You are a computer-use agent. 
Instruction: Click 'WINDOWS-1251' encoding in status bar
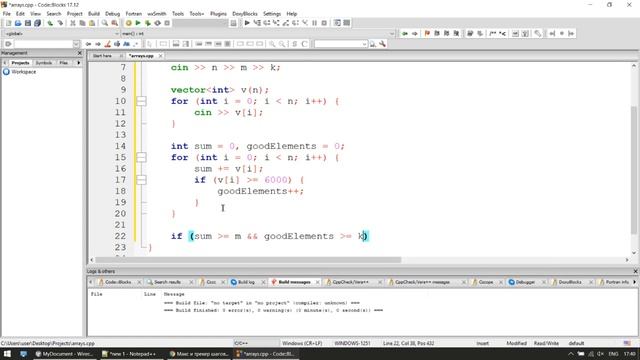[352, 343]
